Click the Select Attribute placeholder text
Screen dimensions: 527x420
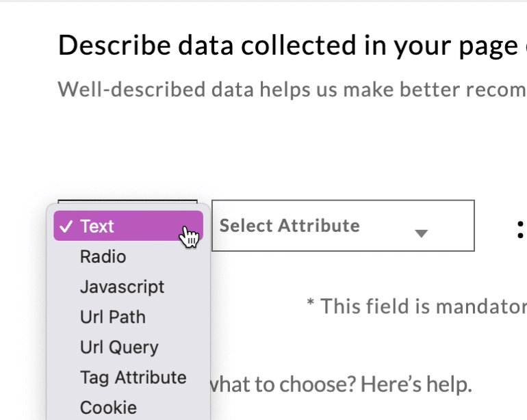pos(290,226)
